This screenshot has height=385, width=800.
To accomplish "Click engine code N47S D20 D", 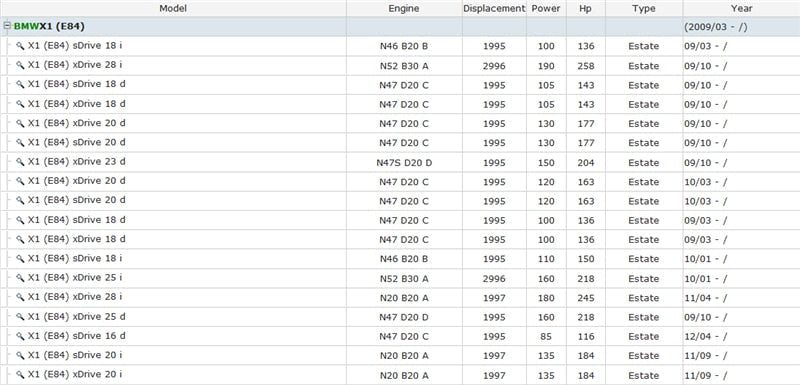I will coord(404,163).
